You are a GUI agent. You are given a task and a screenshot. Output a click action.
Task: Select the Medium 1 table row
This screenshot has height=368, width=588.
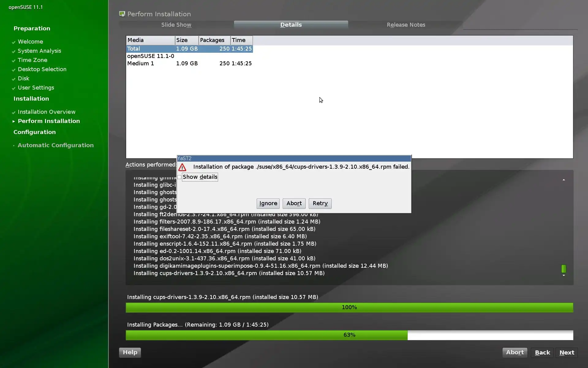click(x=189, y=63)
